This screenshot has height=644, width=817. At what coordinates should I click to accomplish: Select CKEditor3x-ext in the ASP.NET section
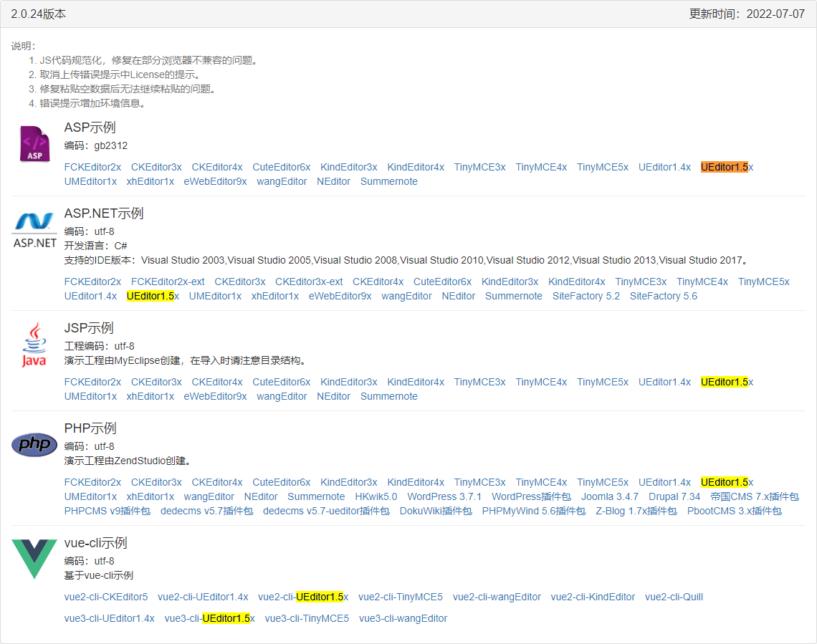point(309,282)
